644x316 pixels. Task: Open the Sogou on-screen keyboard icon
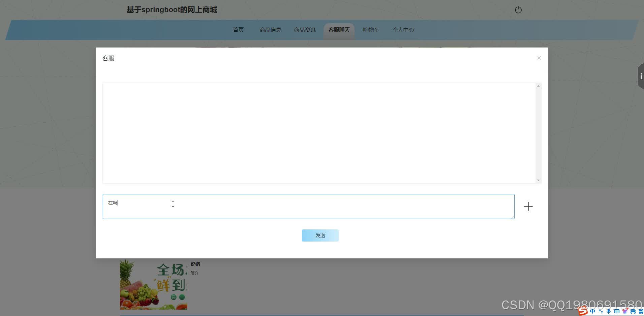[x=617, y=311]
